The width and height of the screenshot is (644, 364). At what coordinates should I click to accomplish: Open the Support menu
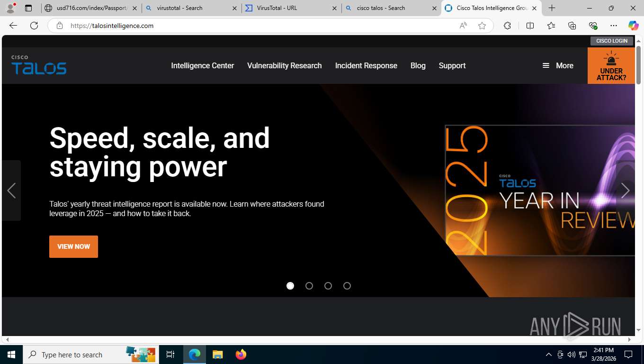pyautogui.click(x=452, y=65)
